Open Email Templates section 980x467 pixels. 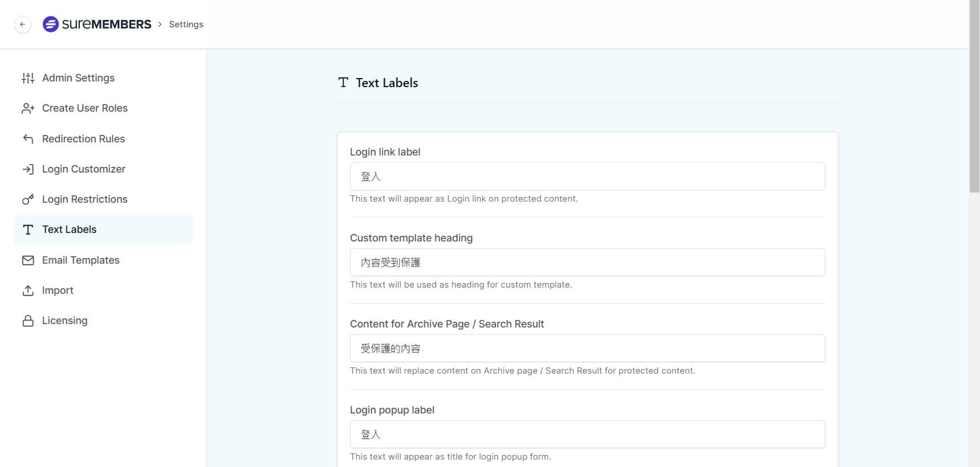[103, 260]
